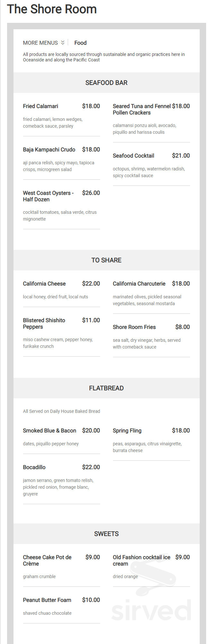Image resolution: width=209 pixels, height=644 pixels.
Task: Select the Food tab
Action: click(x=80, y=42)
